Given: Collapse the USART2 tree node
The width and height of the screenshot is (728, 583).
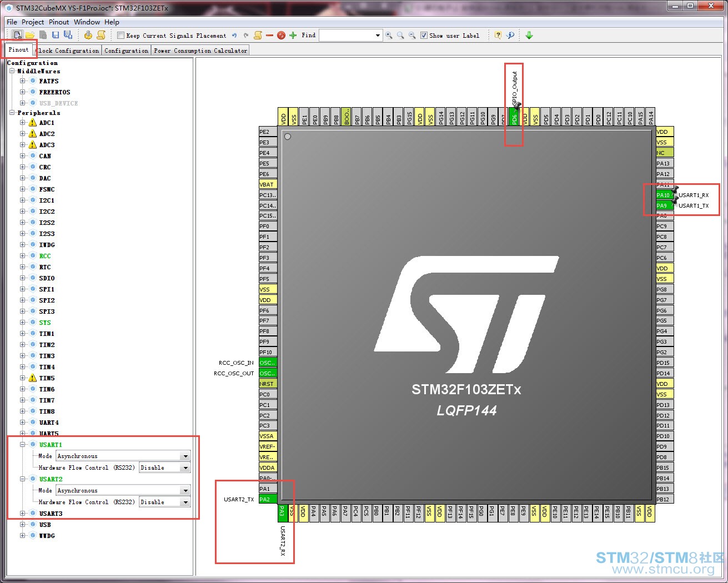Looking at the screenshot, I should (23, 479).
